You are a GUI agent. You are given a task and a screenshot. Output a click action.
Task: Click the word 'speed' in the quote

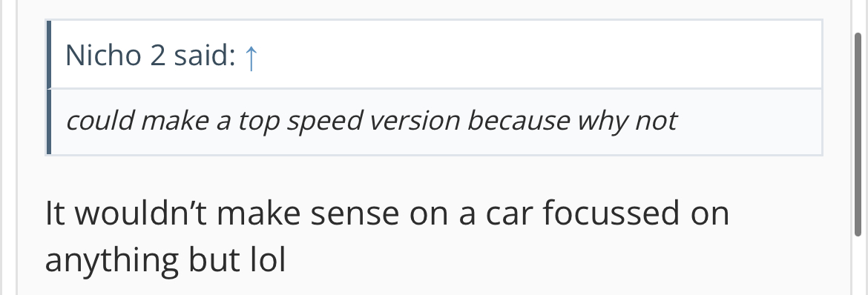click(x=324, y=122)
